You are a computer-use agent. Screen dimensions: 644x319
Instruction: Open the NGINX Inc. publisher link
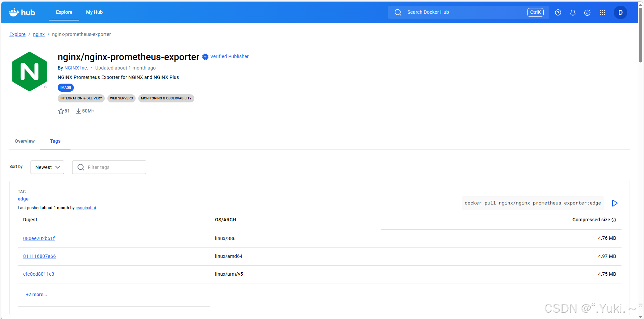click(x=76, y=68)
